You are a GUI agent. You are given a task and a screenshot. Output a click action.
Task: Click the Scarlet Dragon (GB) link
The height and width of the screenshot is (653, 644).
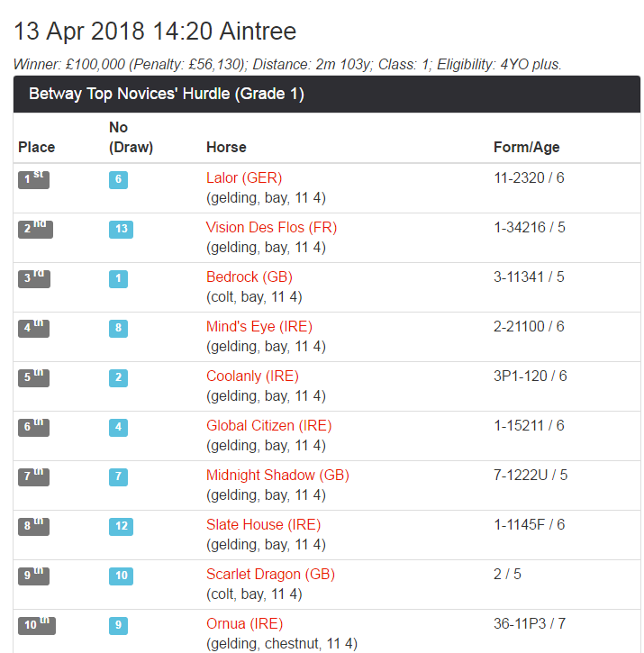click(270, 574)
